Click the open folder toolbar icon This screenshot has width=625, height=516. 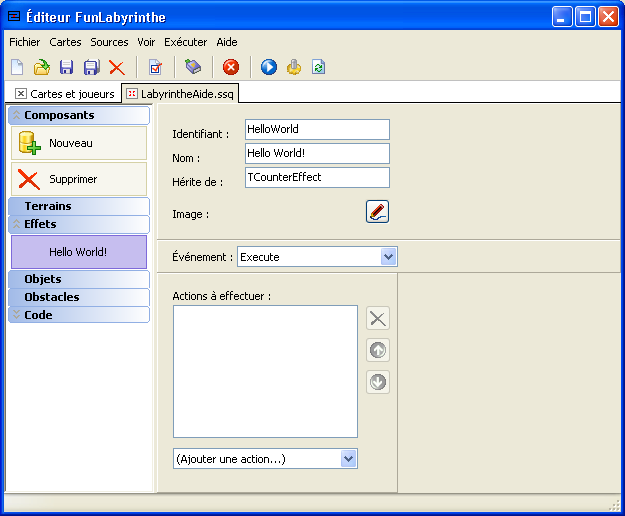pos(42,68)
